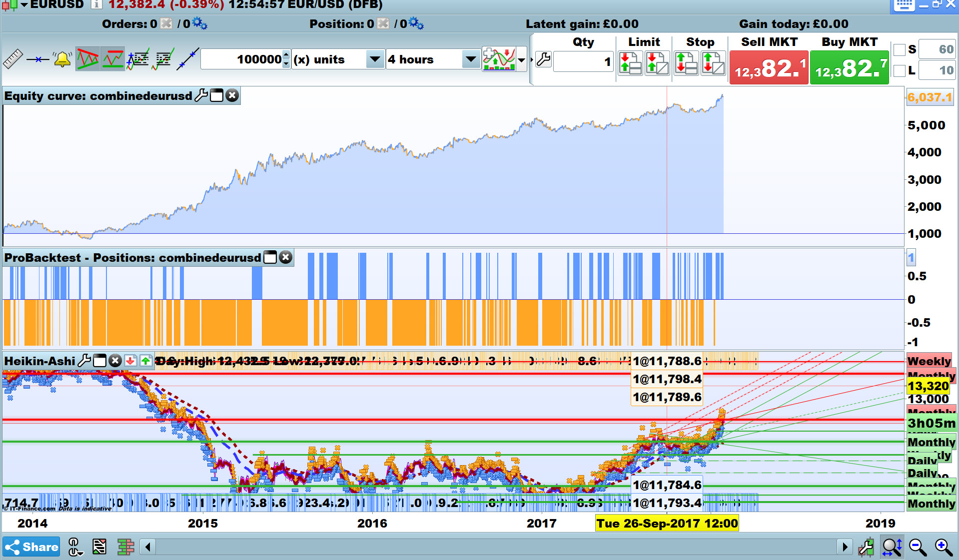
Task: Open trading panel wrench settings
Action: tap(543, 60)
